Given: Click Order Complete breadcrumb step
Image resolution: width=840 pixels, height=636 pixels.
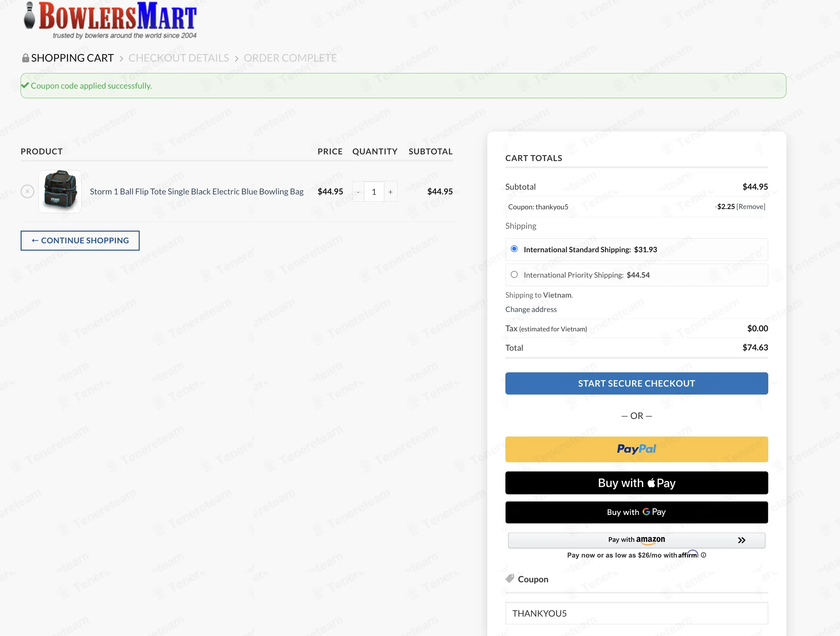Looking at the screenshot, I should (290, 58).
